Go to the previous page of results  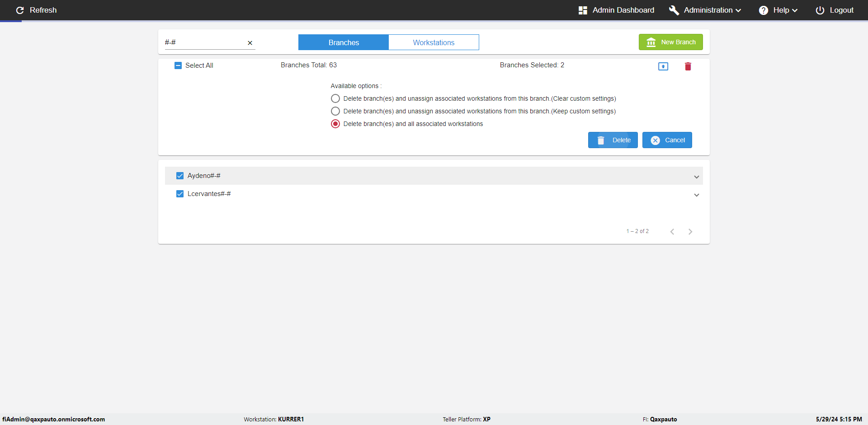click(x=672, y=232)
